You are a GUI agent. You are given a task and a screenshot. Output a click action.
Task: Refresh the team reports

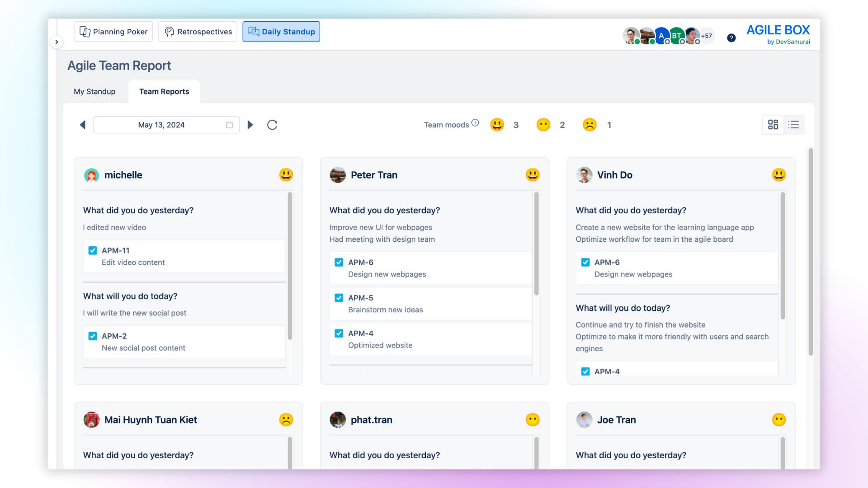[x=272, y=125]
